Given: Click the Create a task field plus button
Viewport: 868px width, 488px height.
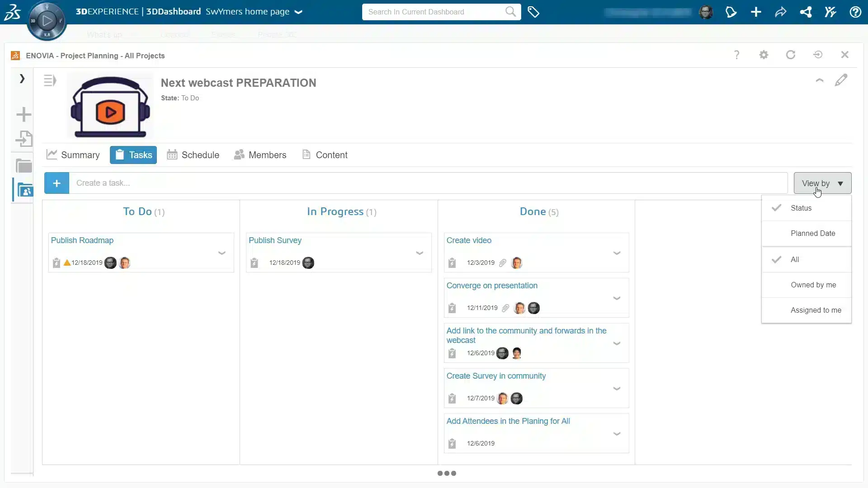Looking at the screenshot, I should pyautogui.click(x=57, y=183).
